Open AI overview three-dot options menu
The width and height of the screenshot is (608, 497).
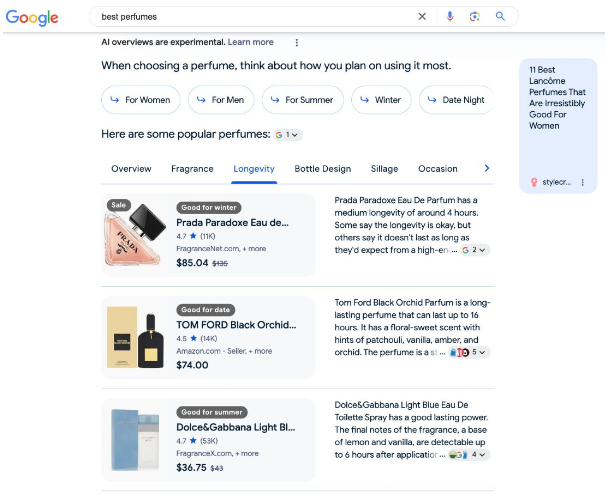296,42
